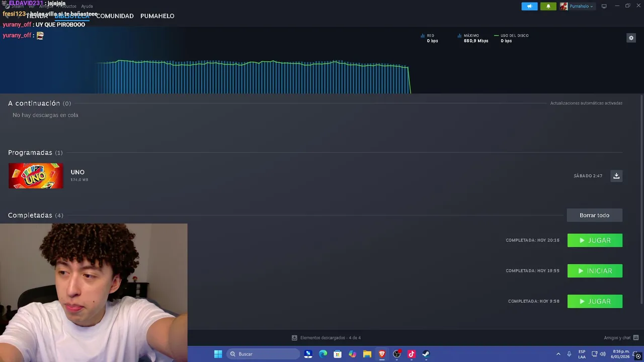Click the microphone tray icon
The width and height of the screenshot is (644, 362).
click(569, 354)
